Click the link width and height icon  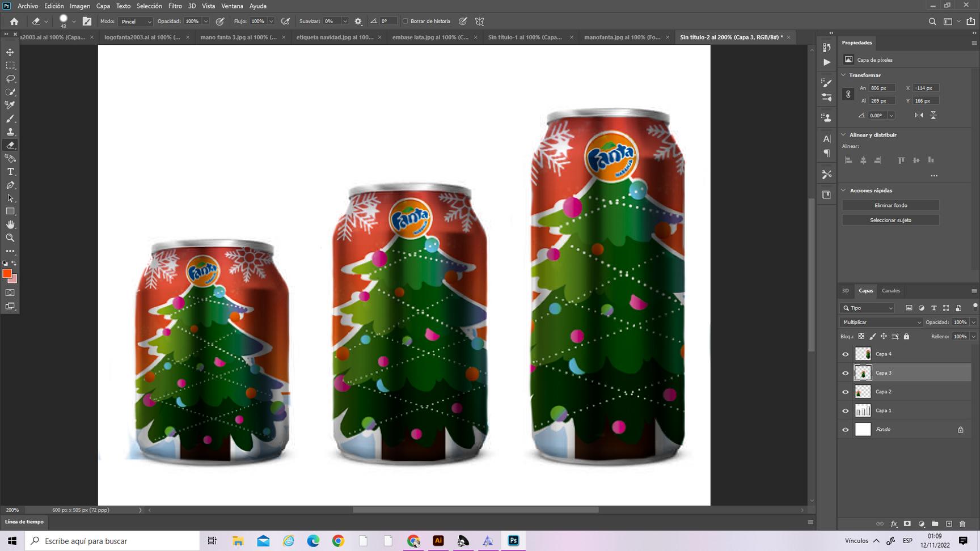click(x=848, y=94)
